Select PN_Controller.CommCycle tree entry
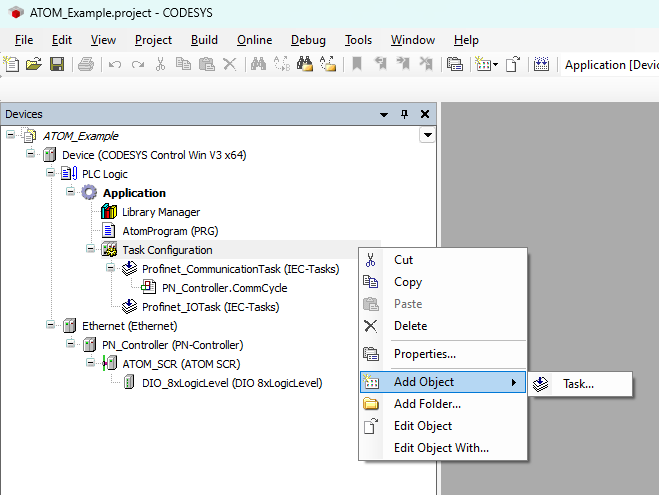Screen dimensions: 659x495 pyautogui.click(x=225, y=288)
